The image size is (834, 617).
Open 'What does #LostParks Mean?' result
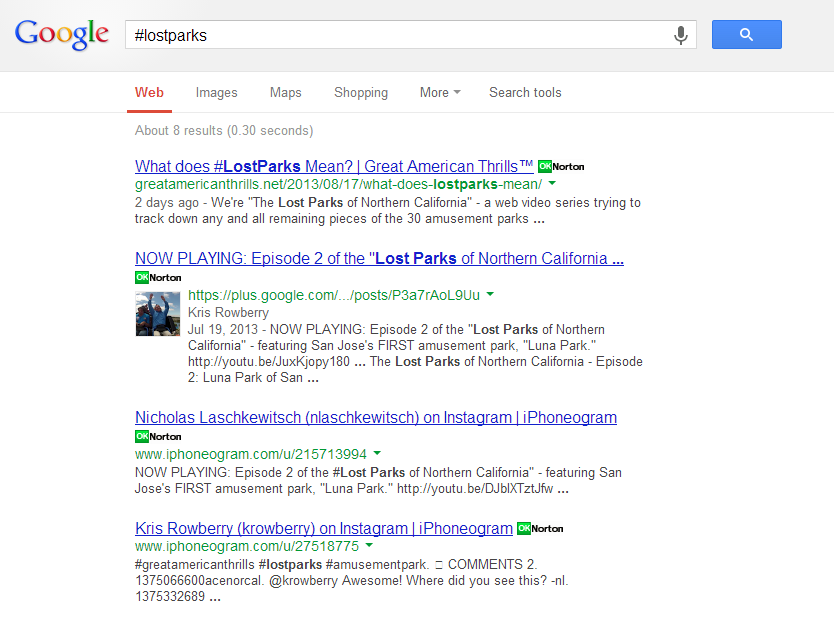pos(334,166)
